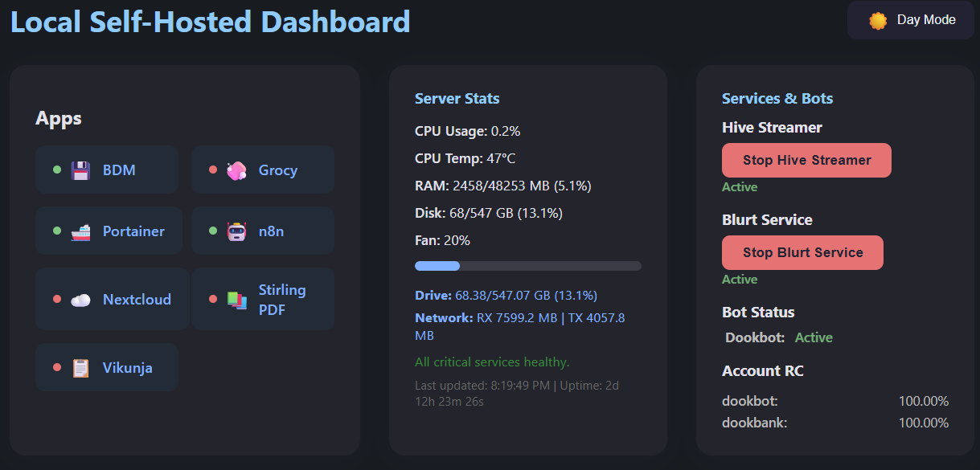Click the disk usage progress bar
Screen dimensions: 980x470
(x=527, y=266)
